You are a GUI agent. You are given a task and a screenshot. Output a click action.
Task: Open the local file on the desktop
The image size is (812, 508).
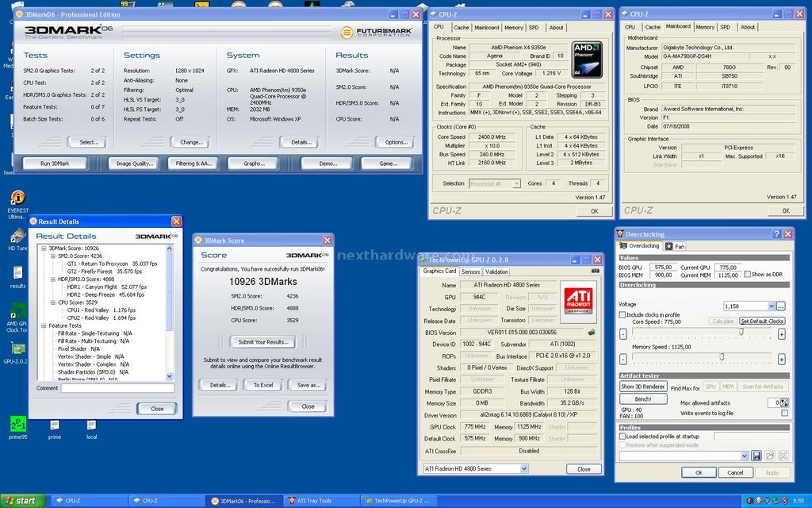(92, 429)
